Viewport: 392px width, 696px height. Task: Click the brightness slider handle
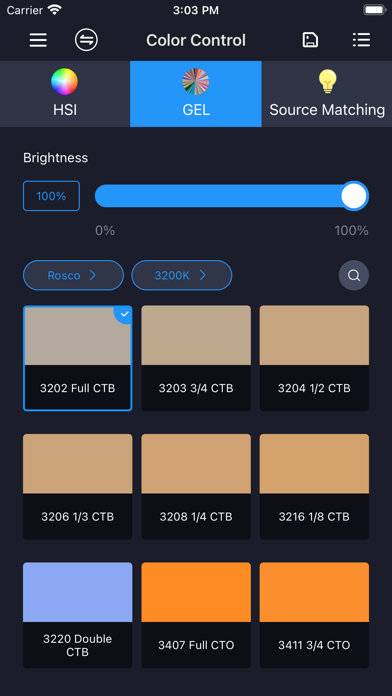click(x=354, y=196)
